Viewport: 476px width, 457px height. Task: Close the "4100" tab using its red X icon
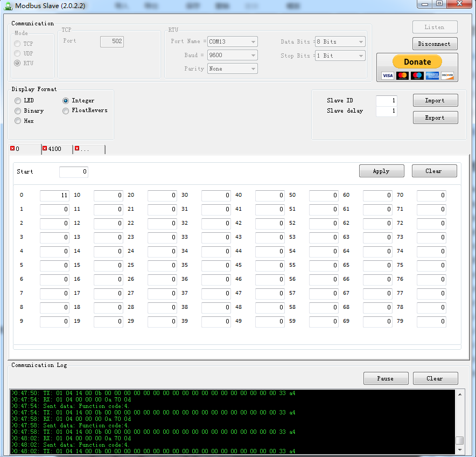click(x=45, y=148)
